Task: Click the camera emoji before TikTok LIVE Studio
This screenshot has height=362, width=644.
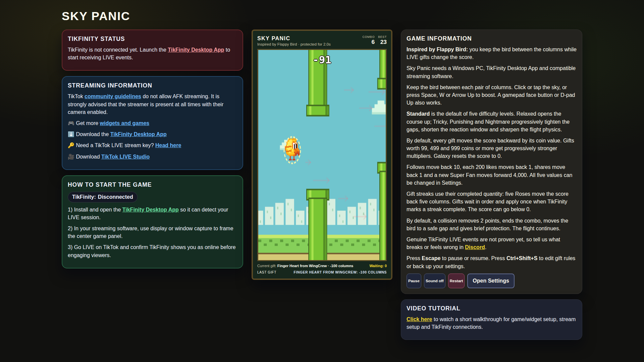Action: (71, 157)
